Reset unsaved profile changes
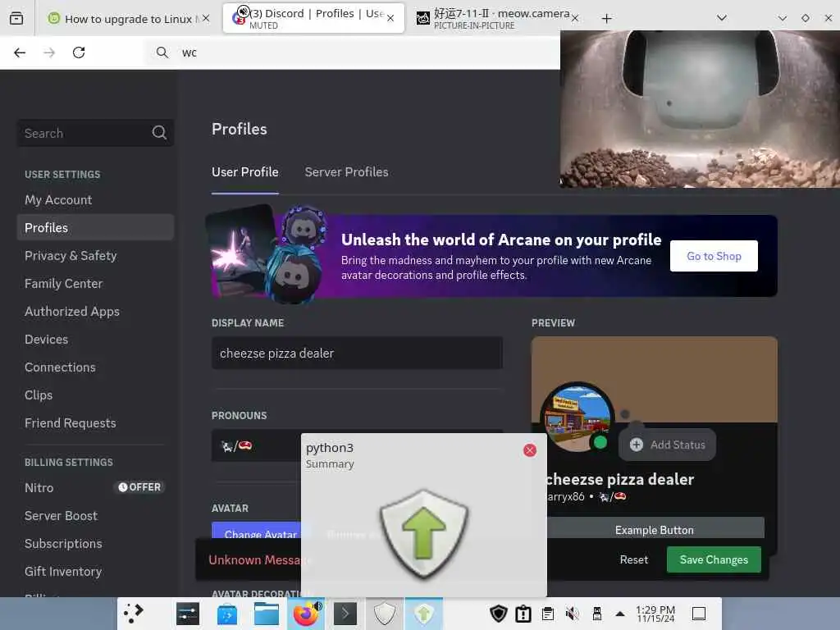 634,559
